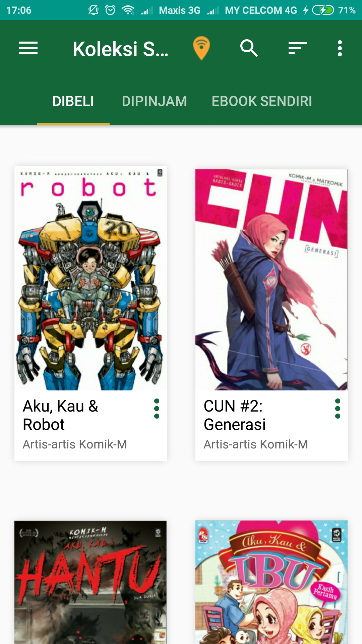Image resolution: width=362 pixels, height=644 pixels.
Task: Open the toolbar three-dot overflow menu
Action: click(x=340, y=48)
